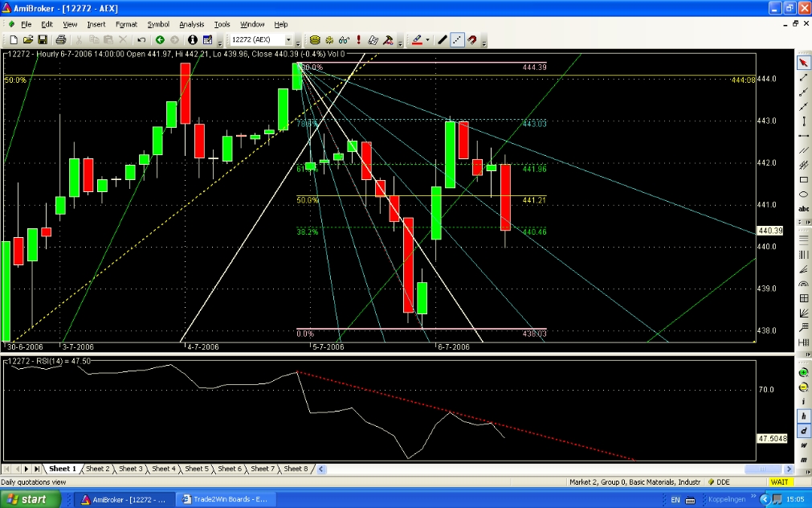Open the quote editor icon next to information
The width and height of the screenshot is (812, 508).
(208, 40)
